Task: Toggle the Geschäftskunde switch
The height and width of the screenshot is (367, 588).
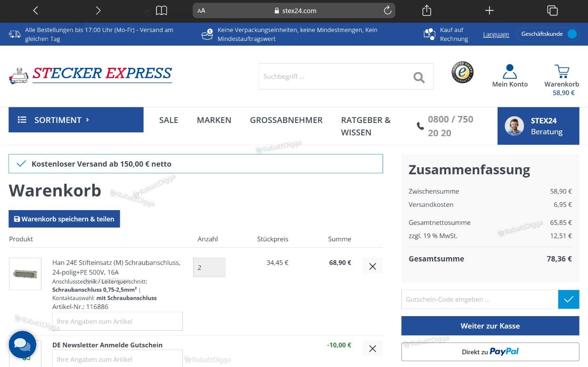Action: click(572, 34)
